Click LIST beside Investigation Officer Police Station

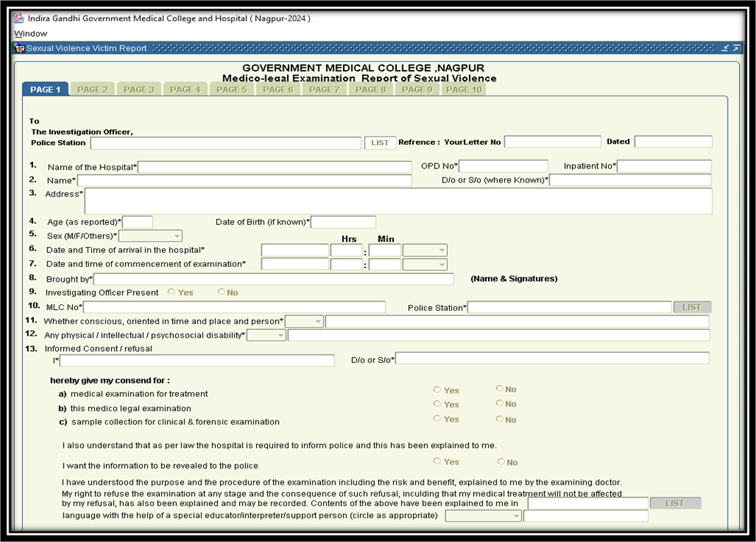click(380, 143)
